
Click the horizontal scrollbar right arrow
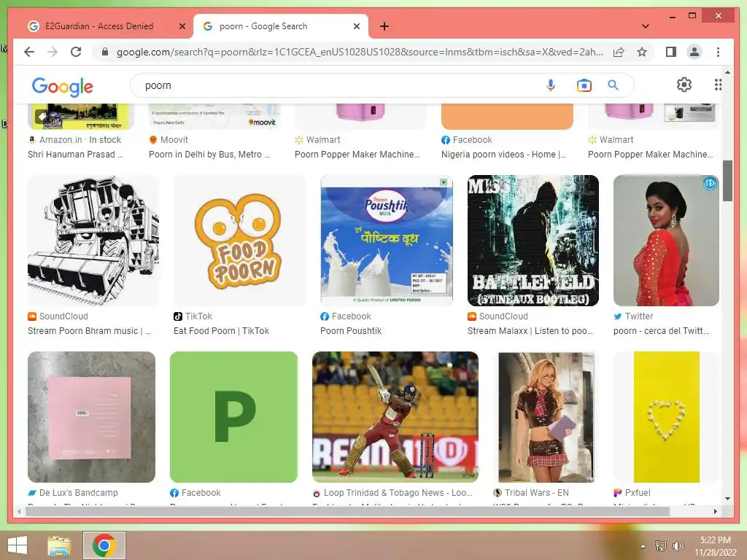pyautogui.click(x=715, y=511)
